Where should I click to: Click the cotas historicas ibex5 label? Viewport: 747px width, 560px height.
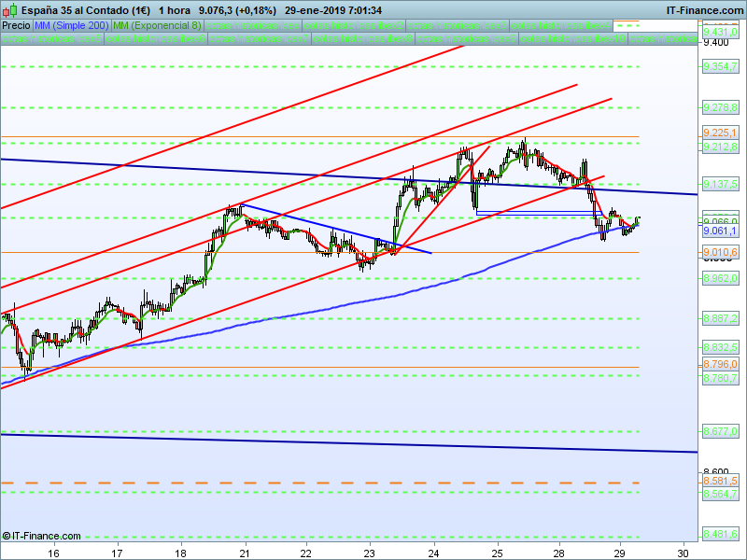tap(52, 39)
